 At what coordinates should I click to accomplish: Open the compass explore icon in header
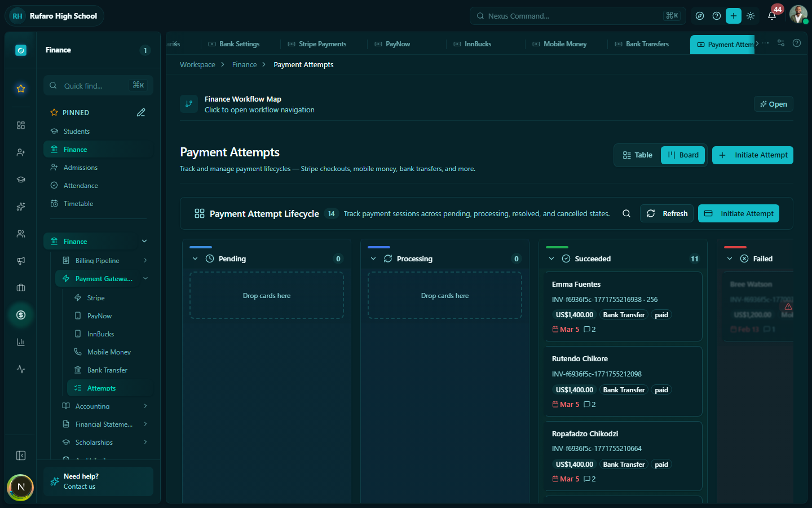700,16
